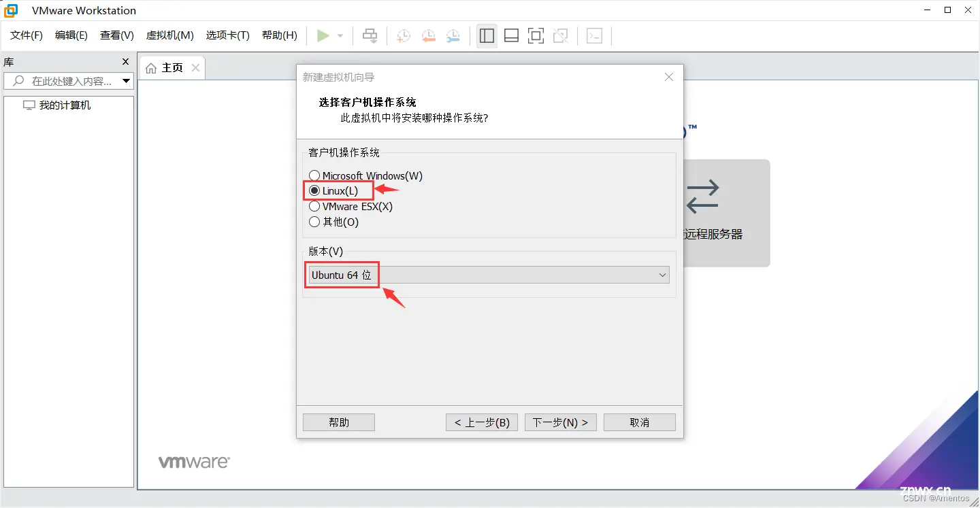Toggle the library sidebar view icon
Screen dimensions: 980x508
(487, 36)
